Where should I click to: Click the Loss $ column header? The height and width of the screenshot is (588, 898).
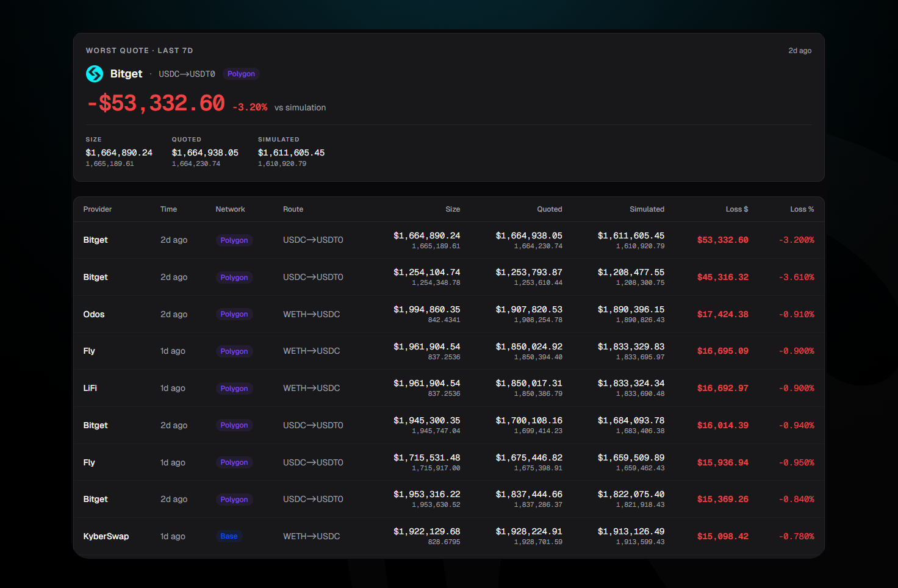(x=737, y=209)
